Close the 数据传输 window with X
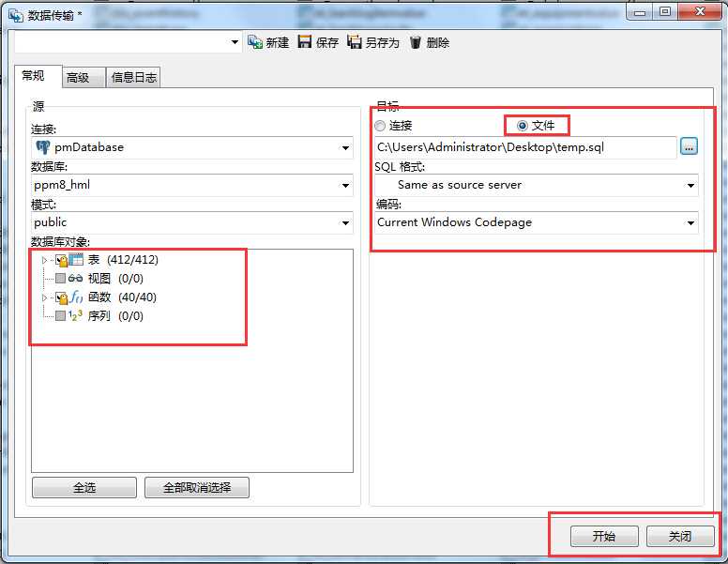The height and width of the screenshot is (564, 728). coord(700,11)
